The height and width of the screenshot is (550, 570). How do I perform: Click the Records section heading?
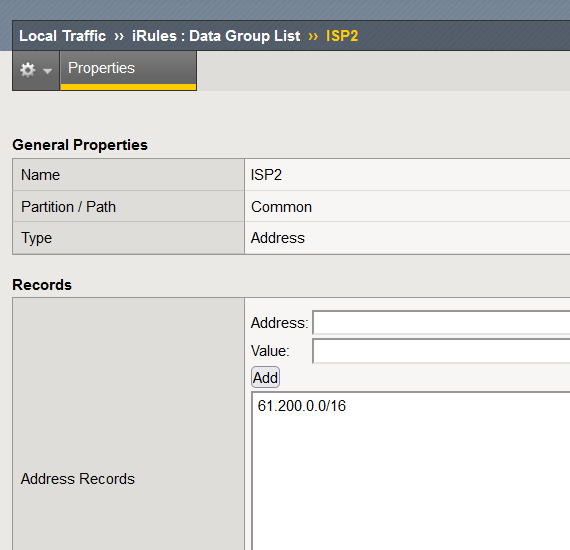pyautogui.click(x=42, y=285)
